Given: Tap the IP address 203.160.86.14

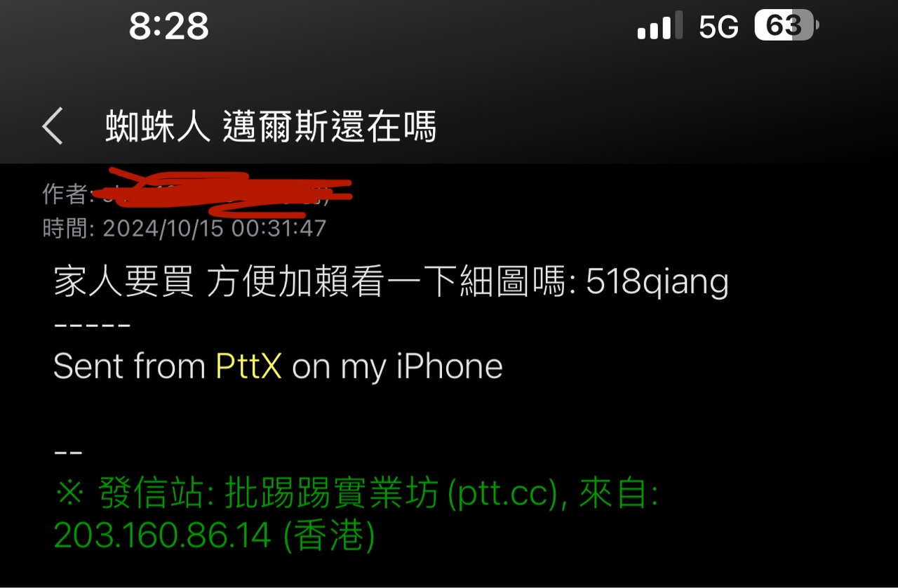Looking at the screenshot, I should [x=163, y=537].
